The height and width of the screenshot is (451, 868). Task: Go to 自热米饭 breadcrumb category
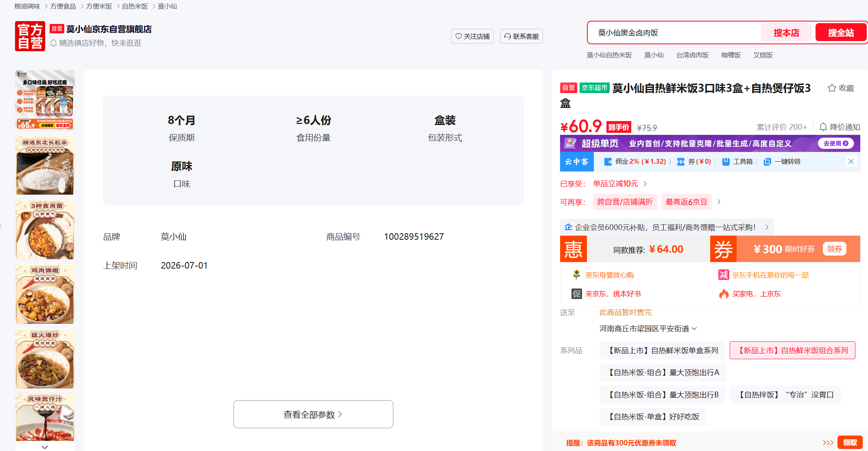[x=135, y=7]
